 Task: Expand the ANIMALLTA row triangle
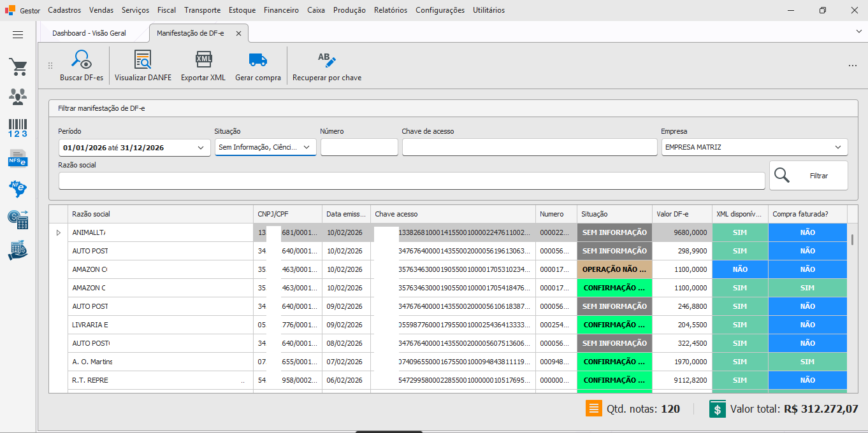[59, 232]
